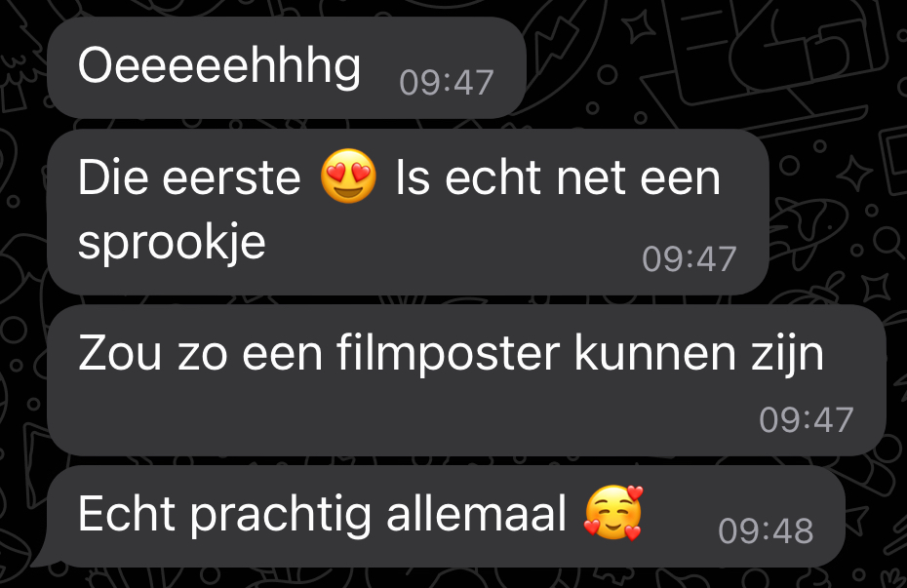Tap the word 'filmposter' in third message
Image resolution: width=907 pixels, height=588 pixels.
(449, 354)
